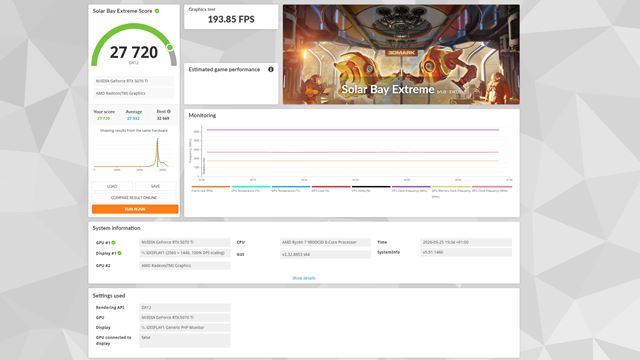
Task: Click the GUI version field
Action: tap(325, 254)
